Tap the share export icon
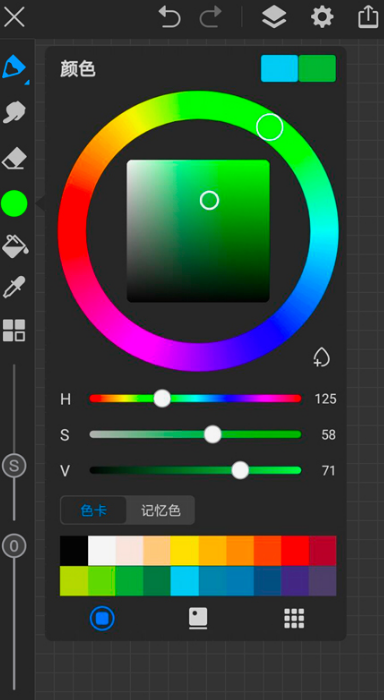The height and width of the screenshot is (700, 384). pyautogui.click(x=368, y=17)
